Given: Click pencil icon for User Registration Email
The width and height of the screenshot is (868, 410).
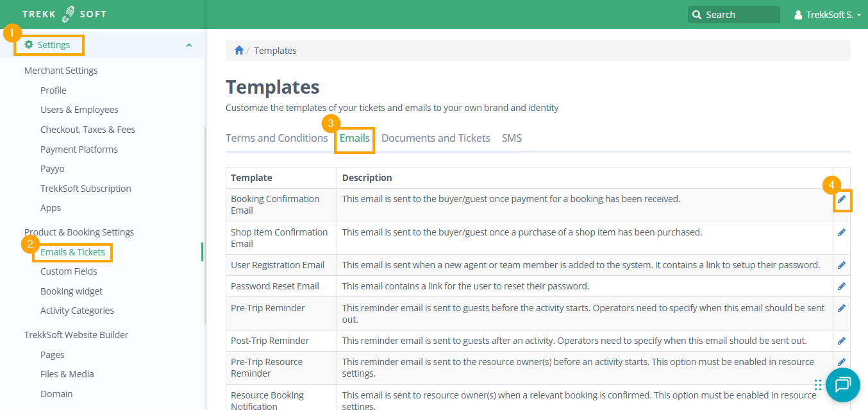Looking at the screenshot, I should [842, 265].
